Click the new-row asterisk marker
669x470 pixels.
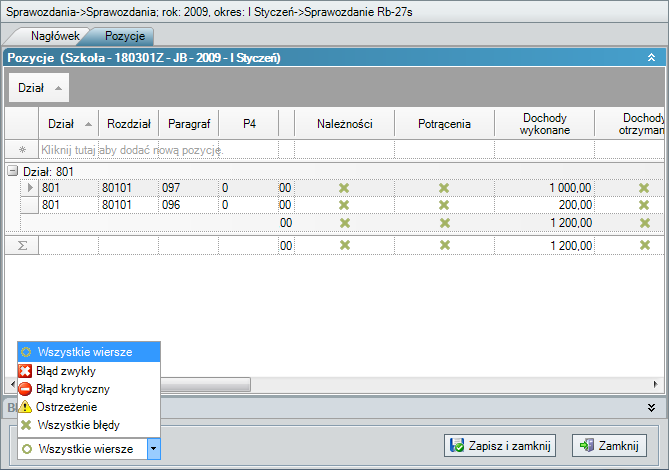point(22,150)
